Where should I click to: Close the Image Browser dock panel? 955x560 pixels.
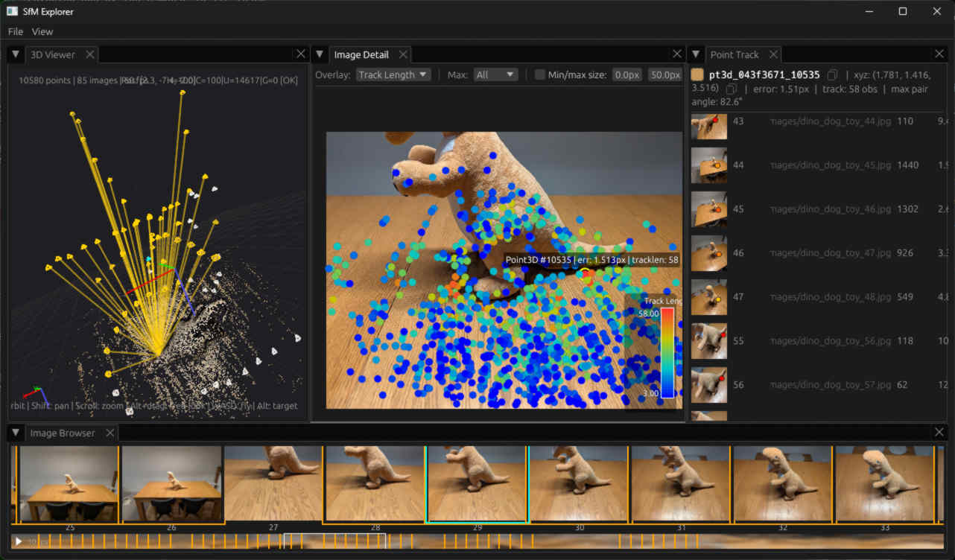940,432
